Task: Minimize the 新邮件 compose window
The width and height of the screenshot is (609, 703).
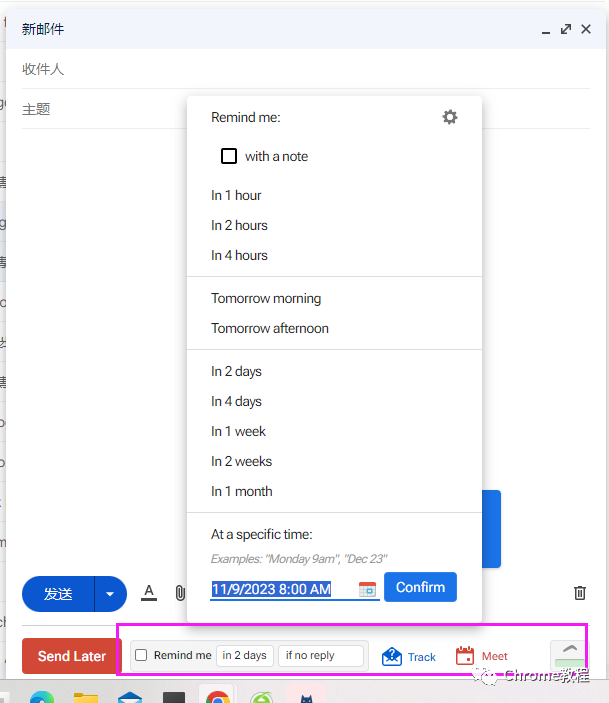Action: click(546, 30)
